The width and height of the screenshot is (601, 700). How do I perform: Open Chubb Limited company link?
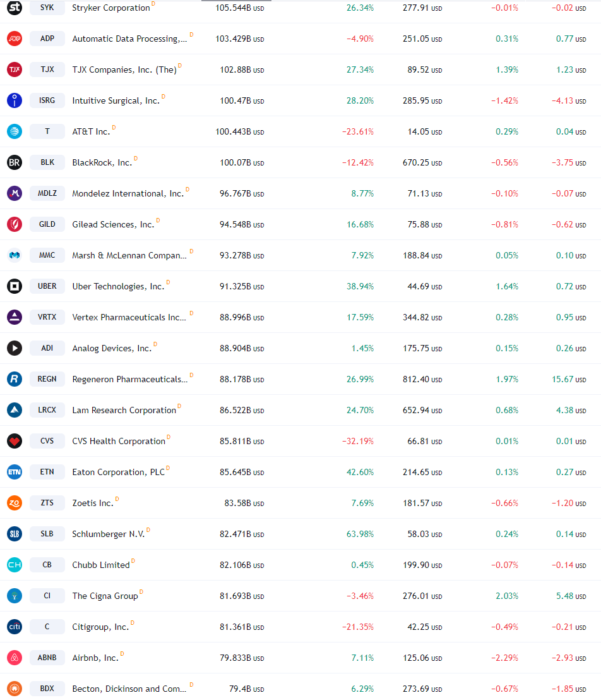[101, 565]
